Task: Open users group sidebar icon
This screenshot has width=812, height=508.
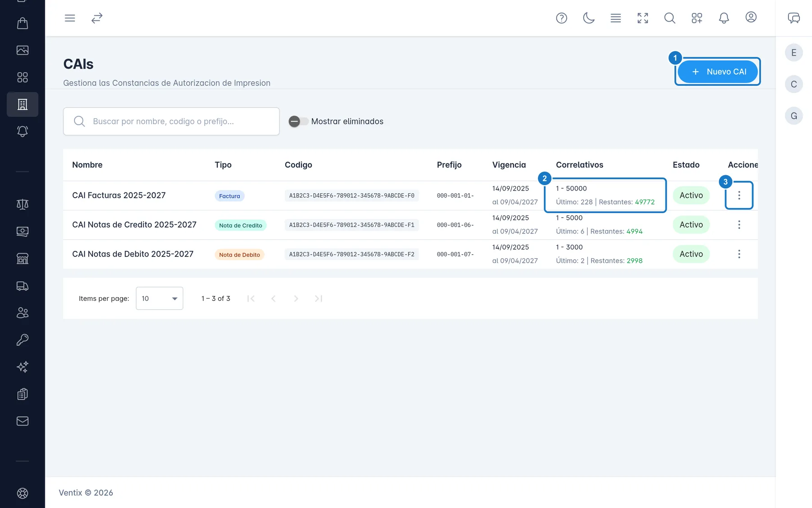Action: [23, 312]
